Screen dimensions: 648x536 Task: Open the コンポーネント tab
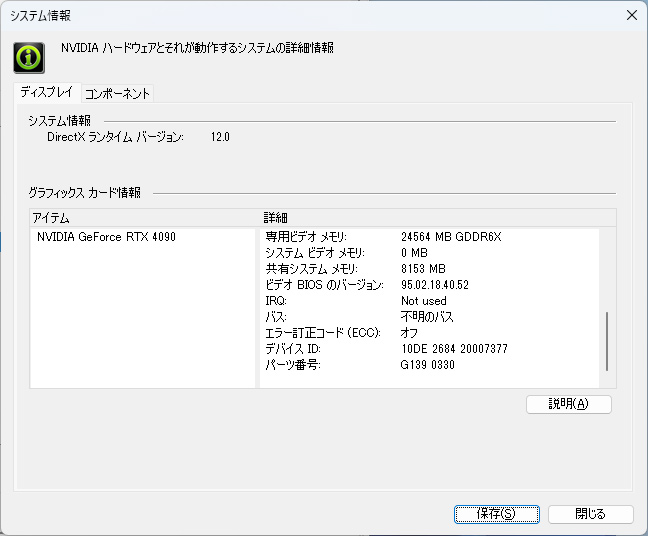tap(117, 93)
